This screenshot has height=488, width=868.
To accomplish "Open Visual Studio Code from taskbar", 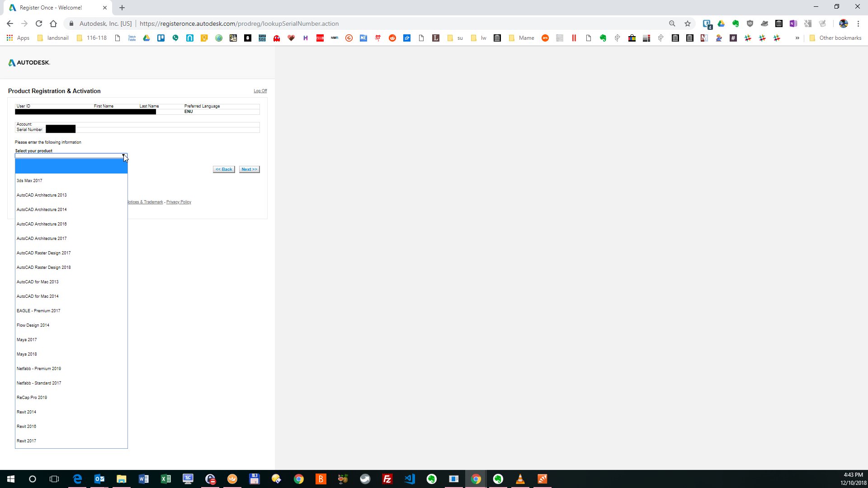I will [410, 479].
